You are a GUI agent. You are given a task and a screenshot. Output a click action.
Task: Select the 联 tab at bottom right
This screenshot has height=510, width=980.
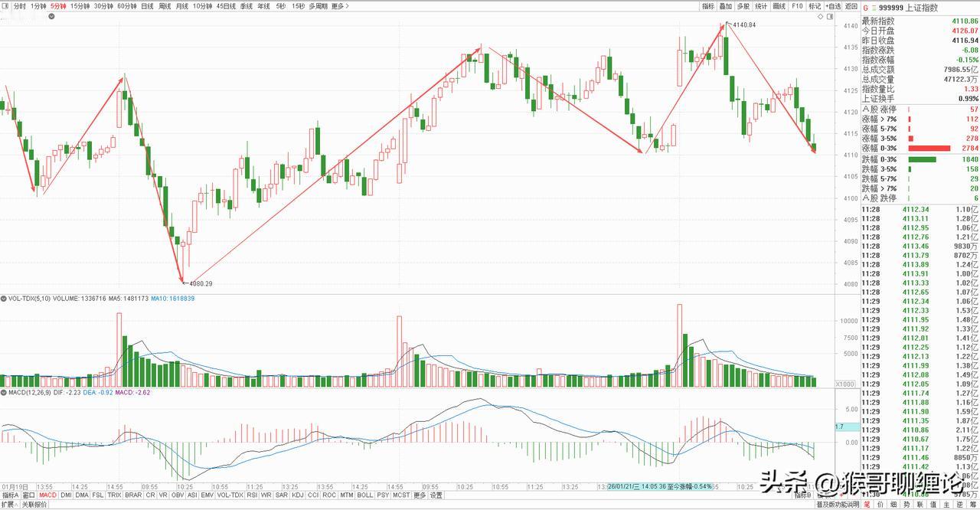(x=920, y=505)
